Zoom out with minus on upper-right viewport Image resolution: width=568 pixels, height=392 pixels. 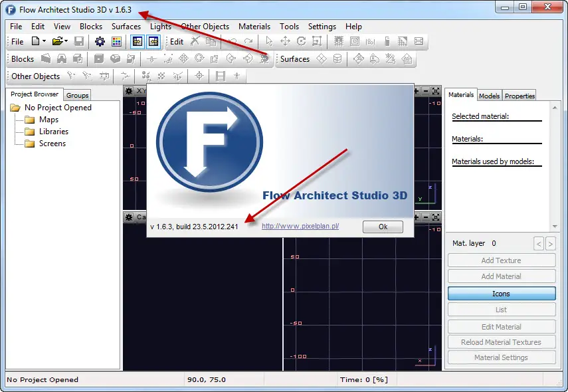tap(426, 91)
